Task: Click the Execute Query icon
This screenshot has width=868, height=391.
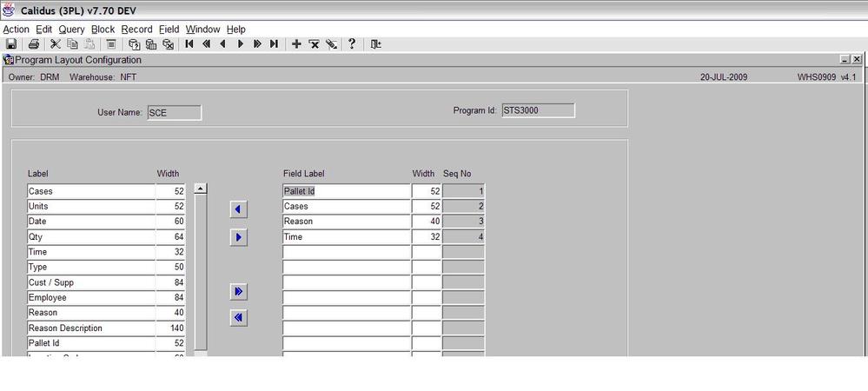Action: 150,44
